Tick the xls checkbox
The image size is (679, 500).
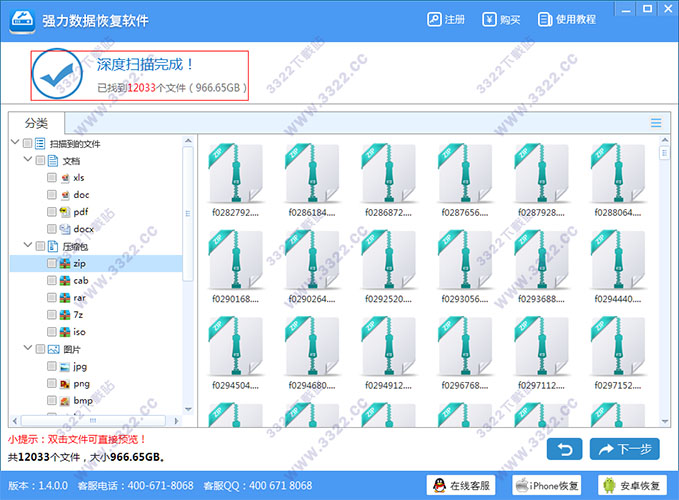coord(52,178)
